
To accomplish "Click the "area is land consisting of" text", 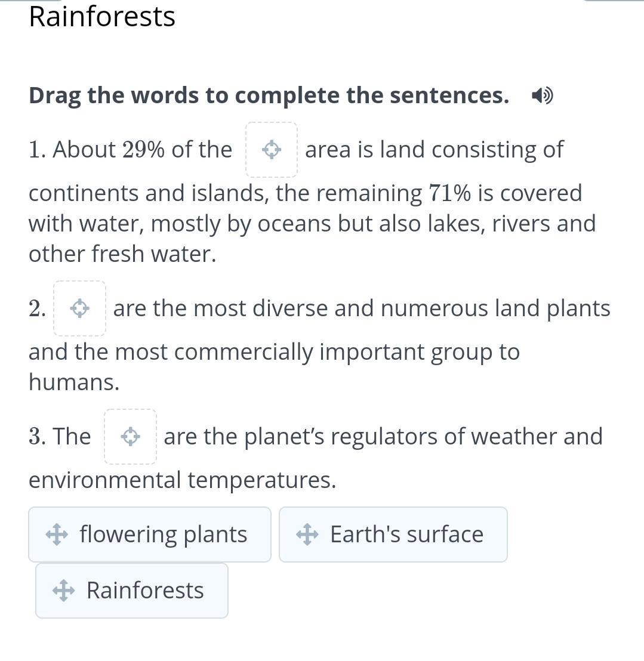I will tap(434, 150).
